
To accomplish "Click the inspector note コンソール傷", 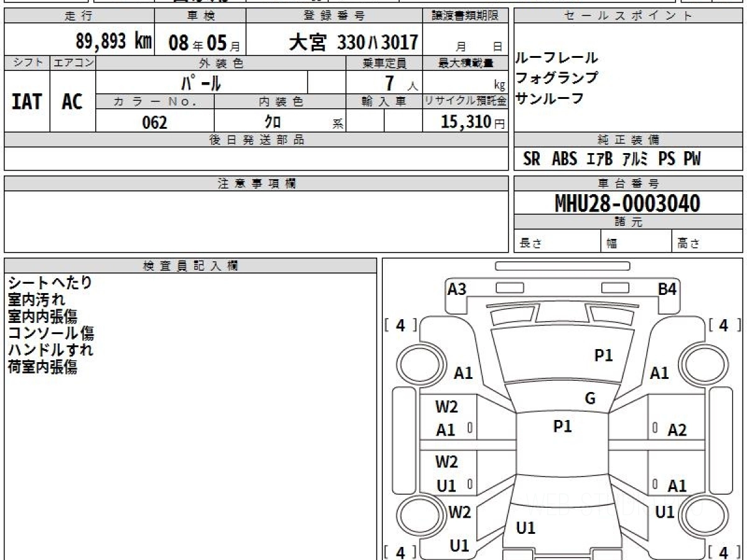I will (x=51, y=334).
